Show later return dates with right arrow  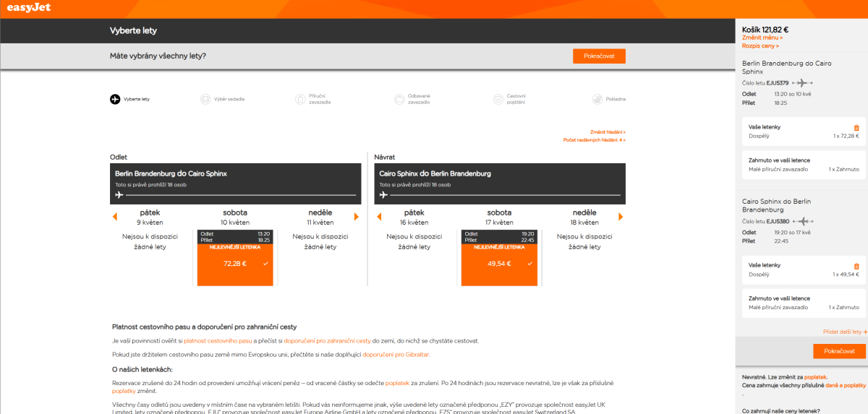621,217
